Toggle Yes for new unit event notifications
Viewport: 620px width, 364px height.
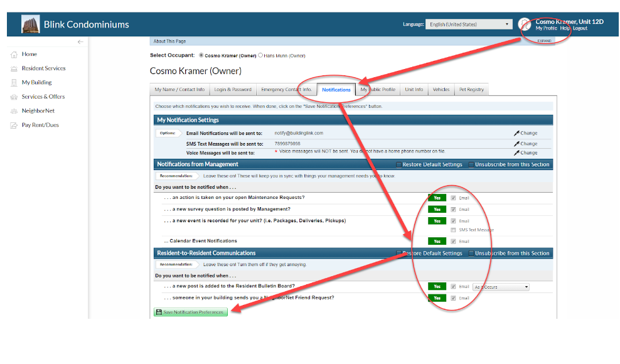[437, 221]
